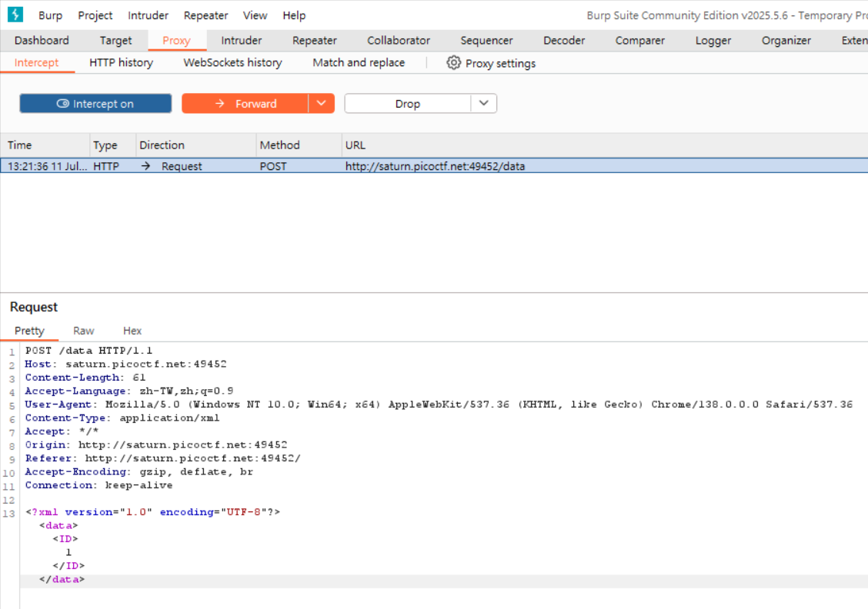
Task: Click the opening <ID> tag line
Action: click(65, 539)
